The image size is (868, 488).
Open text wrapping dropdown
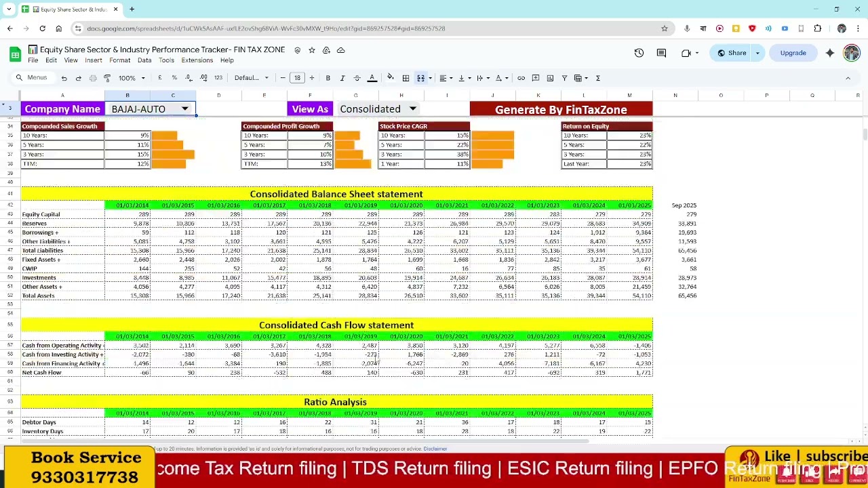tap(481, 78)
